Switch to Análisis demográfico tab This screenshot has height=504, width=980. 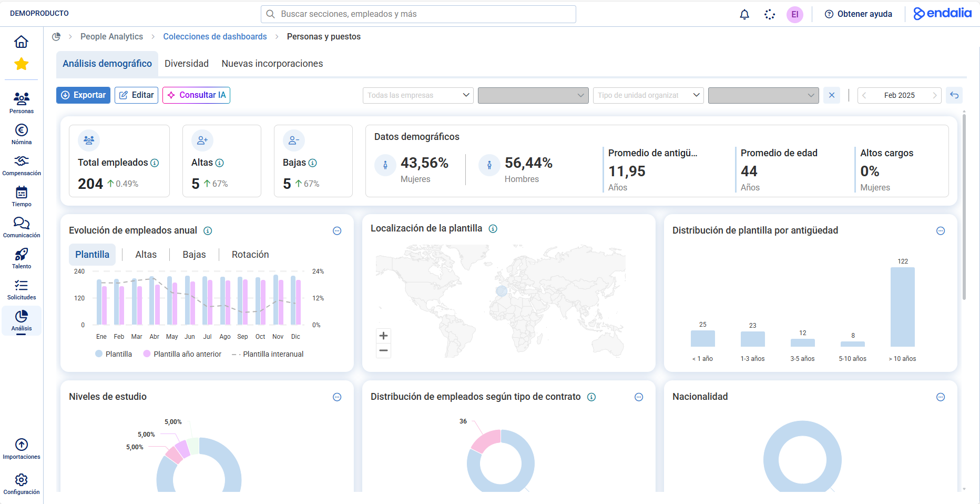(107, 64)
